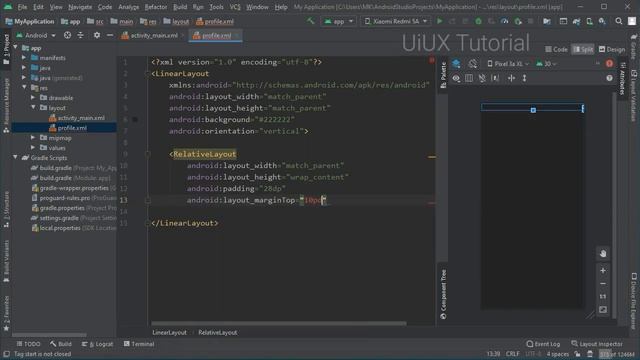The height and width of the screenshot is (360, 640).
Task: Click orientation rotate icon in design toolbar
Action: click(x=473, y=64)
